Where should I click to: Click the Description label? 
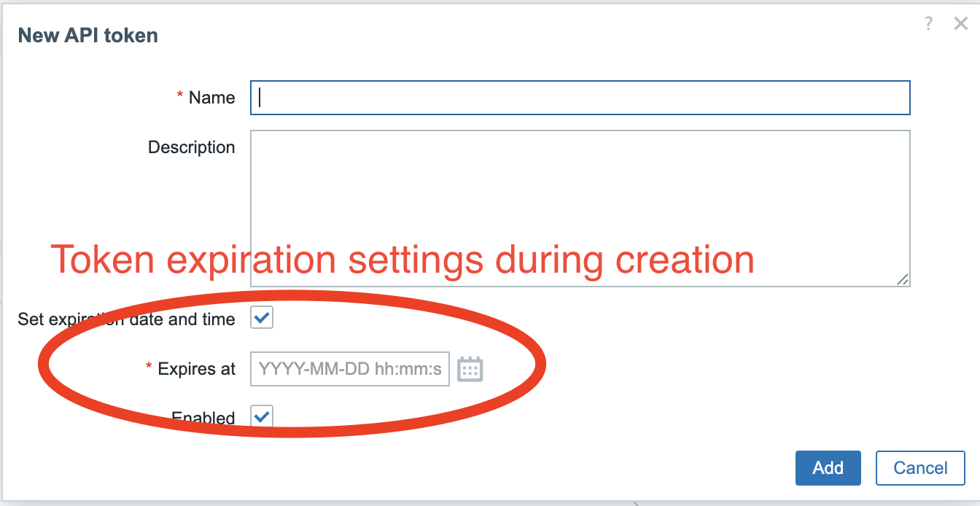pos(192,147)
